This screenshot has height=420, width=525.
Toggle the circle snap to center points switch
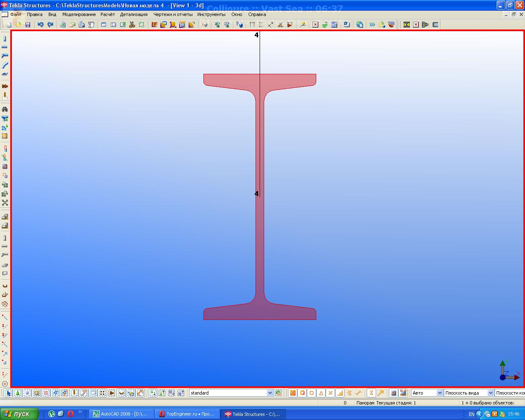coord(312,393)
